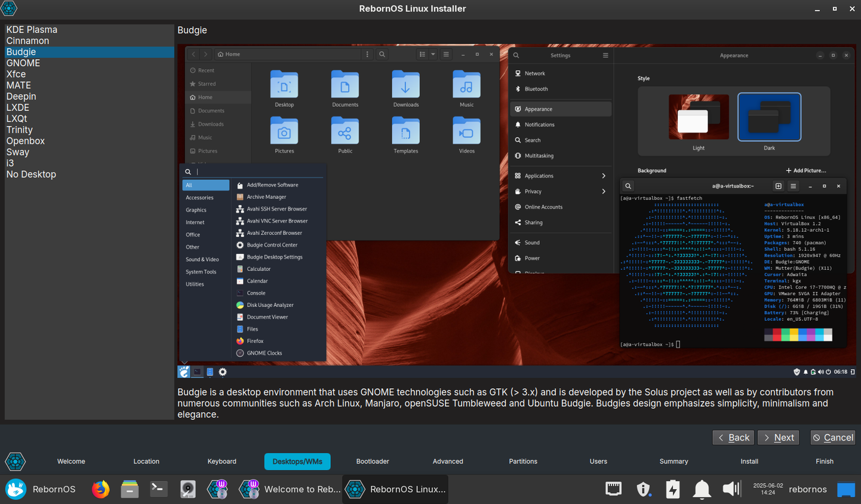Switch to the Partitions step tab

[523, 462]
